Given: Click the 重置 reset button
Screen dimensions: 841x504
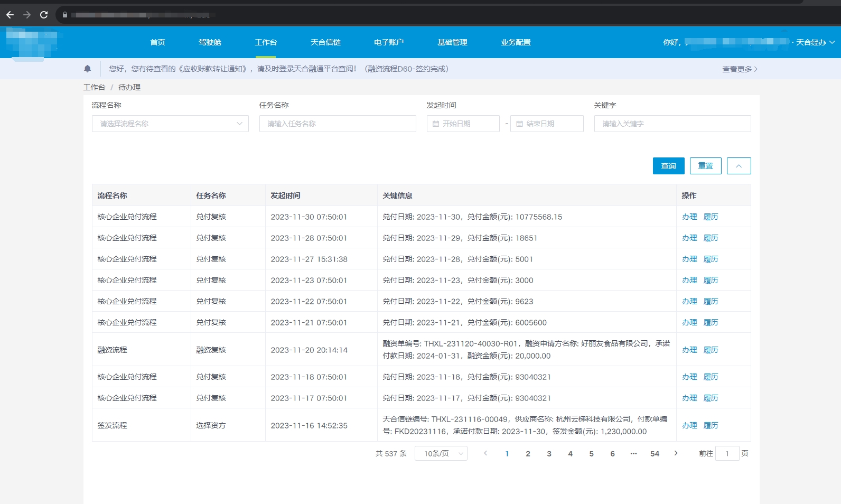Looking at the screenshot, I should tap(706, 166).
